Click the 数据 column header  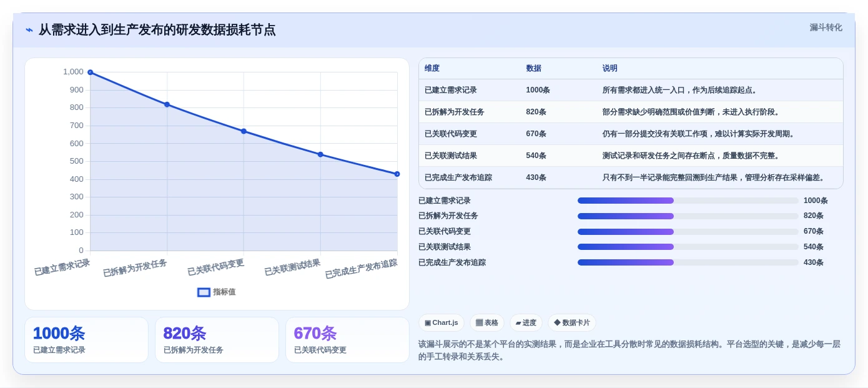pos(534,68)
